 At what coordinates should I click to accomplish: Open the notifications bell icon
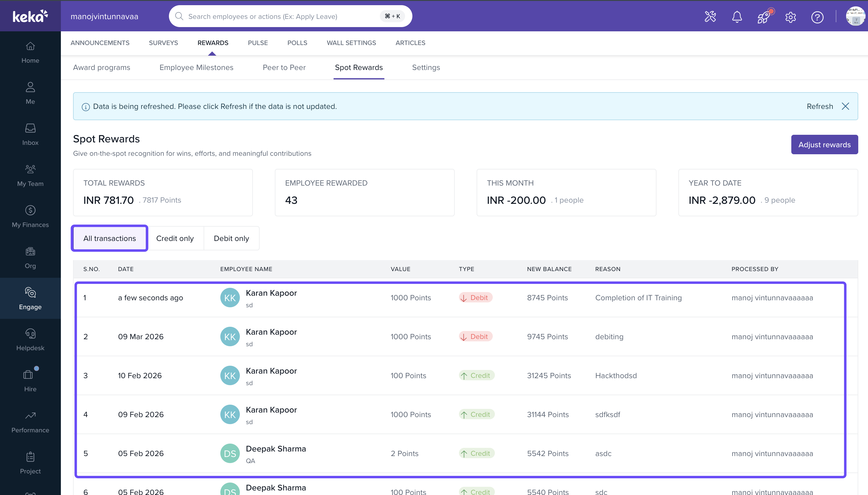click(737, 17)
